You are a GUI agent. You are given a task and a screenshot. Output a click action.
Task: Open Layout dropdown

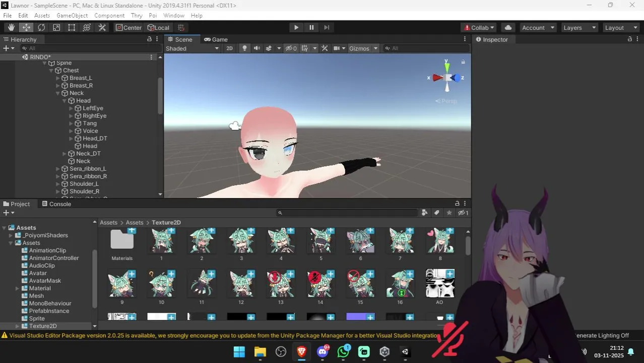[x=621, y=28]
